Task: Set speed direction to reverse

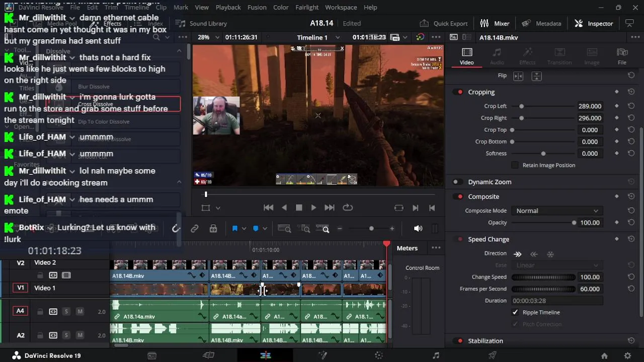Action: click(534, 254)
